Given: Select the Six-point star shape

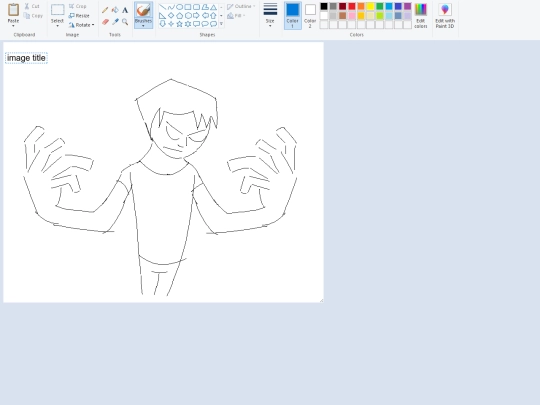Looking at the screenshot, I should (188, 24).
